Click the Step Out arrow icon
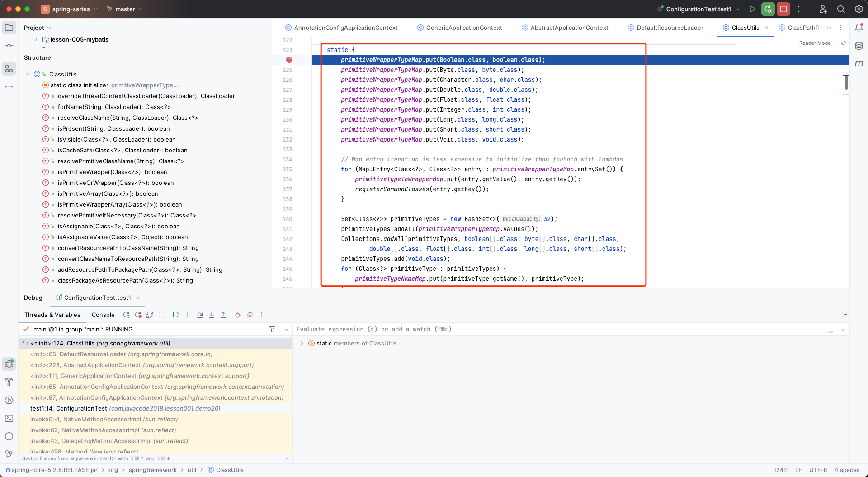Screen dimensions: 868x477 point(223,315)
